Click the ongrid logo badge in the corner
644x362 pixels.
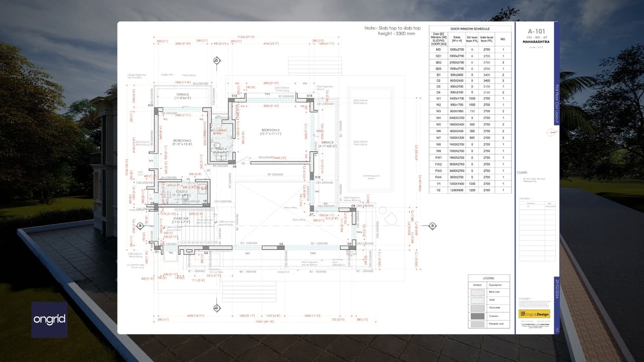click(49, 320)
